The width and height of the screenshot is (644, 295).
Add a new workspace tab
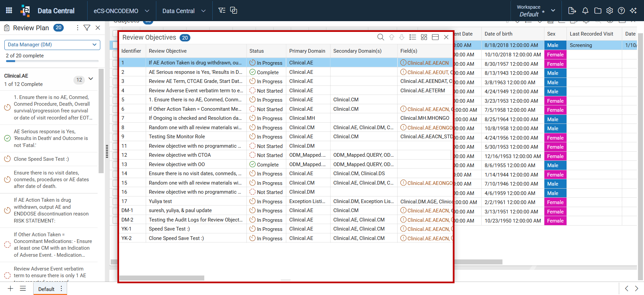coord(10,289)
